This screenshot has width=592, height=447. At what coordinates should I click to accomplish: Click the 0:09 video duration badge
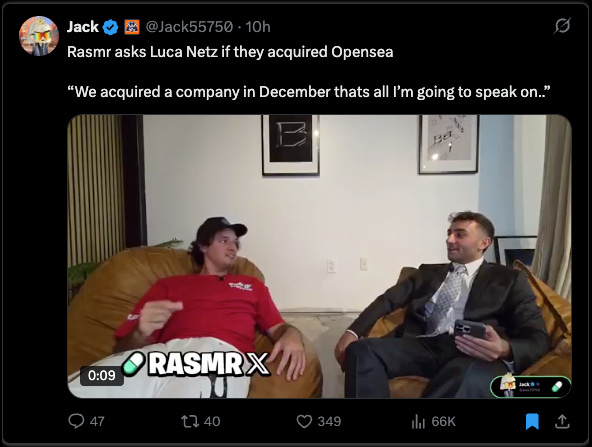[102, 375]
